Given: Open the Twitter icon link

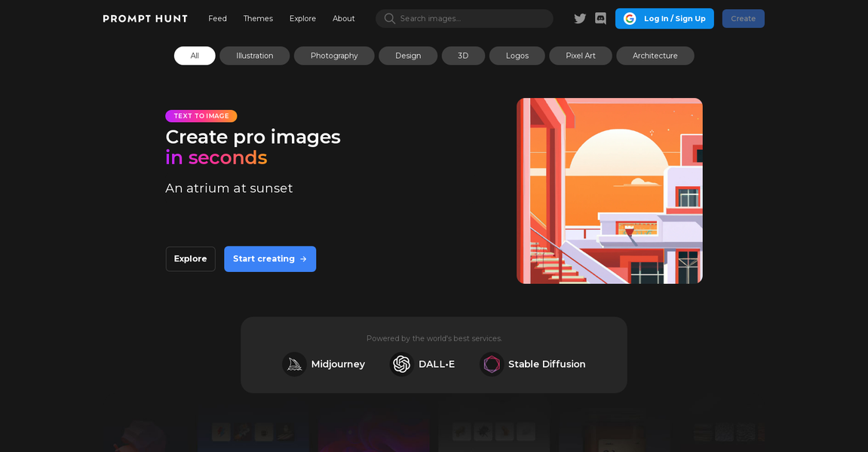Looking at the screenshot, I should click(580, 19).
